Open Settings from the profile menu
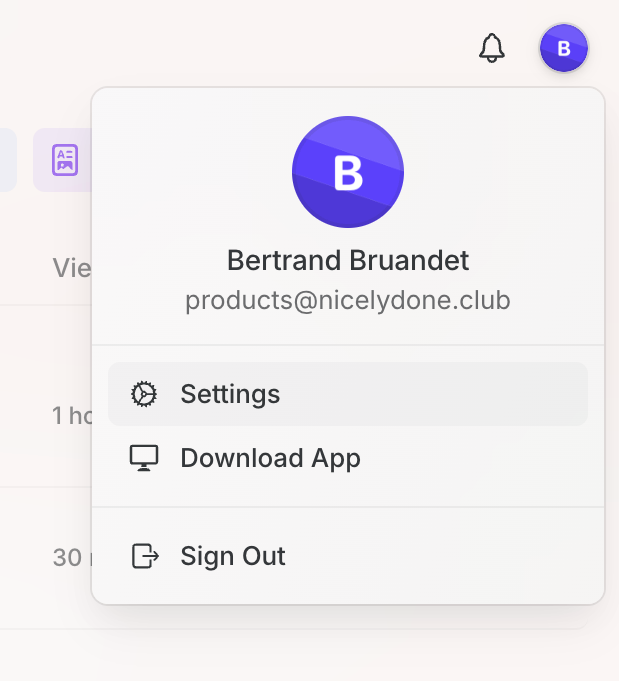The width and height of the screenshot is (619, 681). click(x=348, y=394)
